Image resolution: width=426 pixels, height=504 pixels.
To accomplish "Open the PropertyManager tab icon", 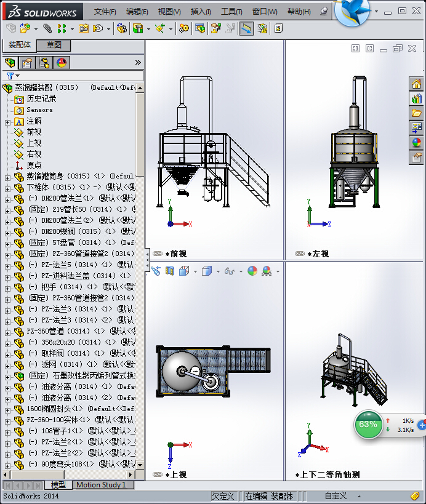I will coord(27,62).
